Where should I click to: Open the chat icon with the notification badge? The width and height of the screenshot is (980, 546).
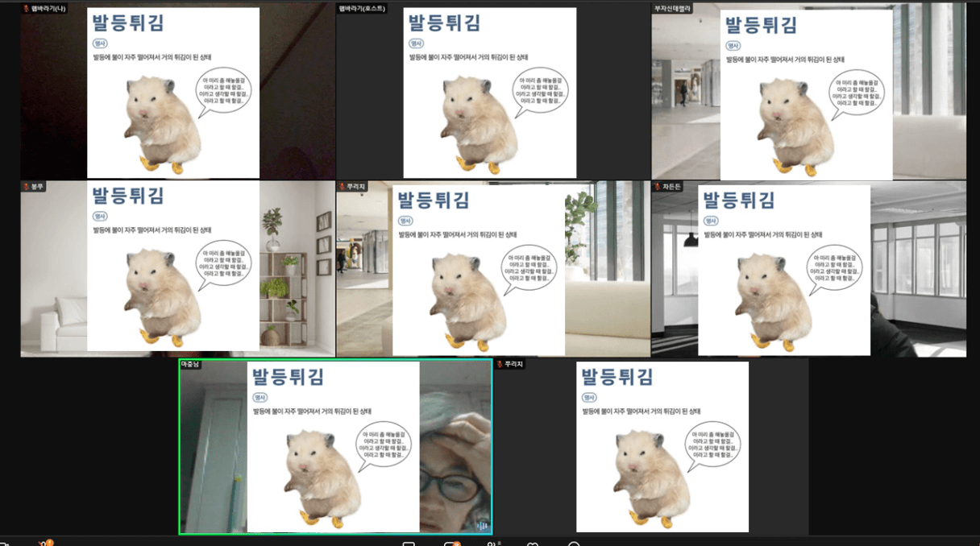(x=452, y=544)
